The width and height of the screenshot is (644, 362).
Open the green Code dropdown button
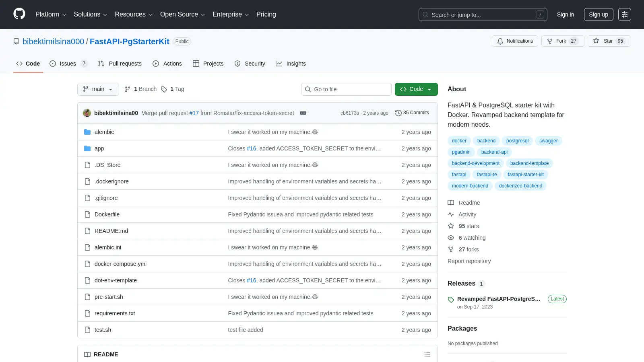(416, 89)
